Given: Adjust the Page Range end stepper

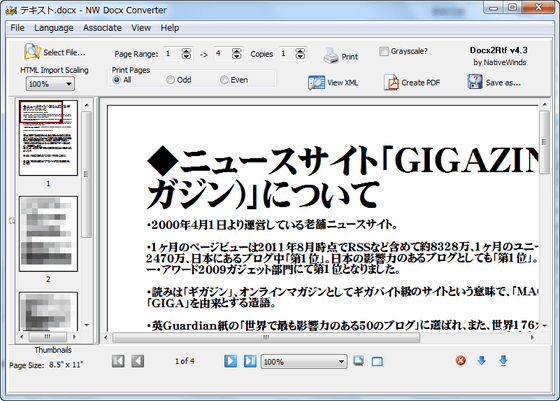Looking at the screenshot, I should 236,54.
